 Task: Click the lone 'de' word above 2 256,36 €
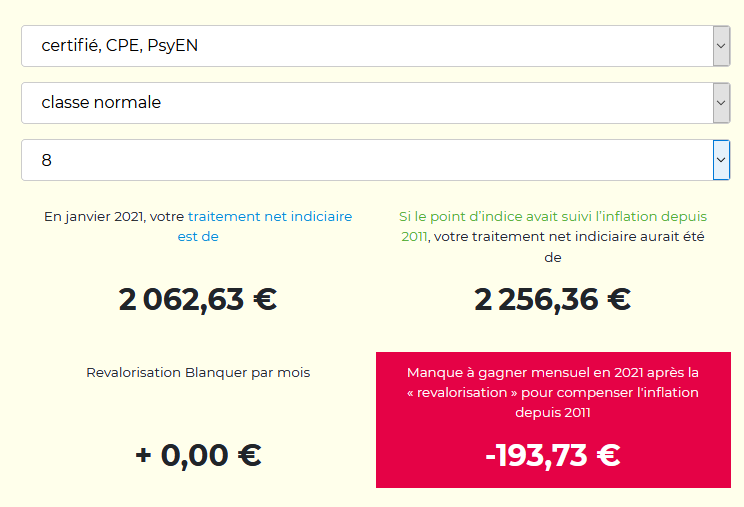pyautogui.click(x=553, y=258)
